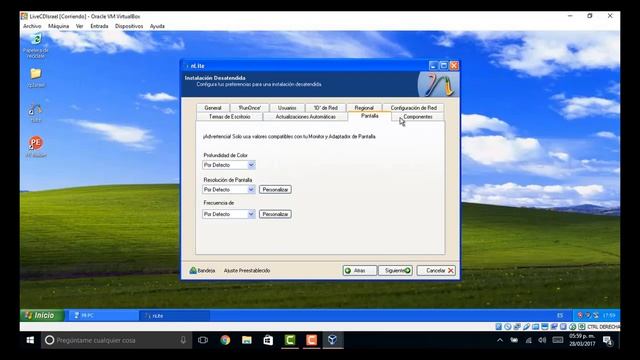Maximize the nLite window

pyautogui.click(x=444, y=66)
